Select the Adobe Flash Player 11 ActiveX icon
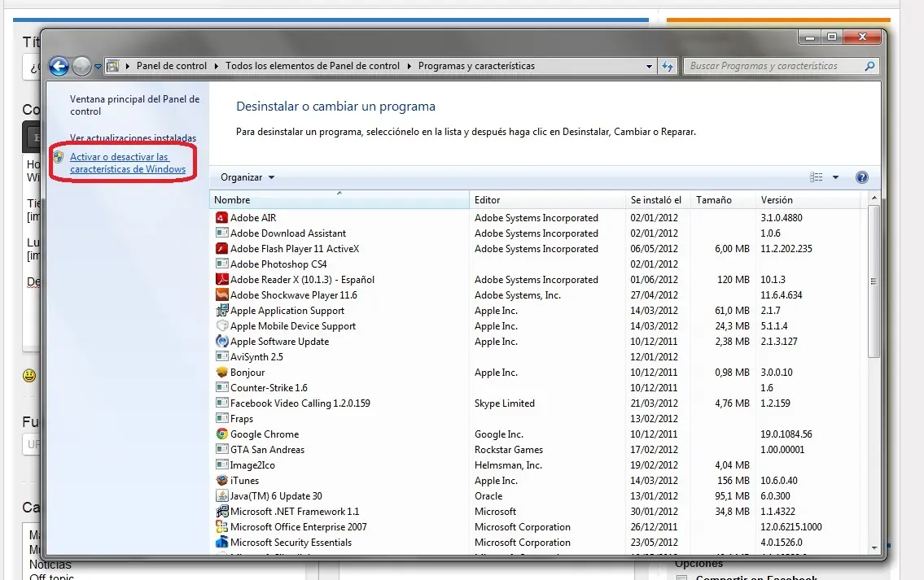This screenshot has height=580, width=924. click(221, 248)
